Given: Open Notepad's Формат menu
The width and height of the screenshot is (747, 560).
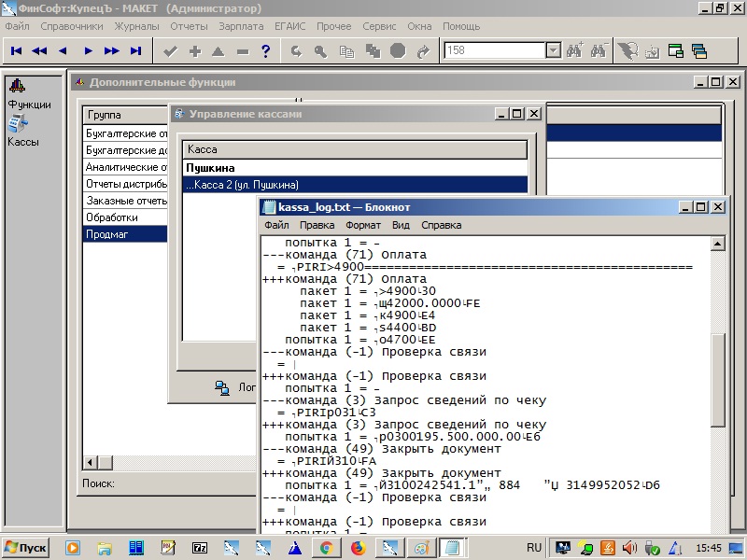Looking at the screenshot, I should point(362,225).
